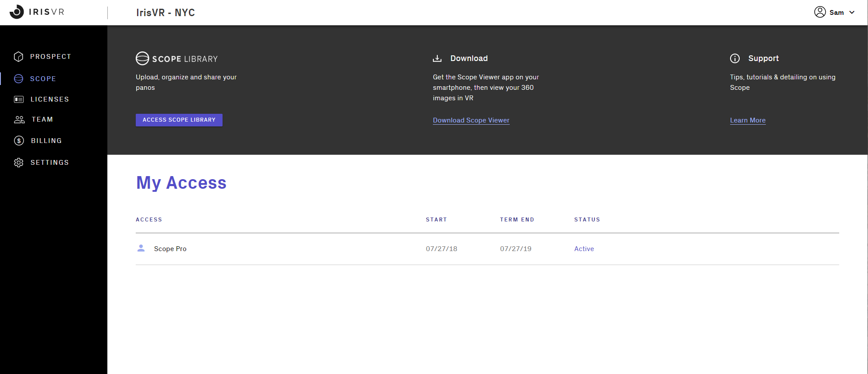Click the Sam username label
This screenshot has width=868, height=374.
pos(837,13)
